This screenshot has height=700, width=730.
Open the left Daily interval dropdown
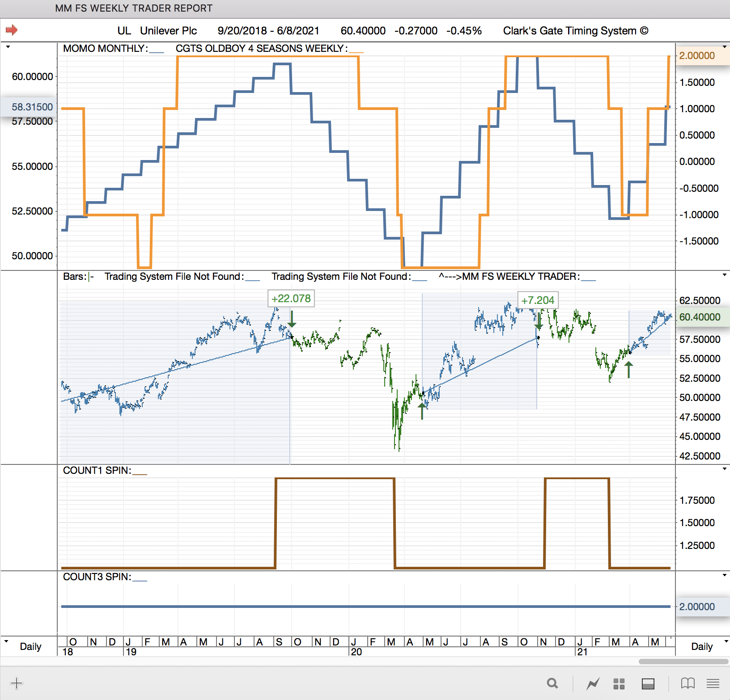(6, 641)
